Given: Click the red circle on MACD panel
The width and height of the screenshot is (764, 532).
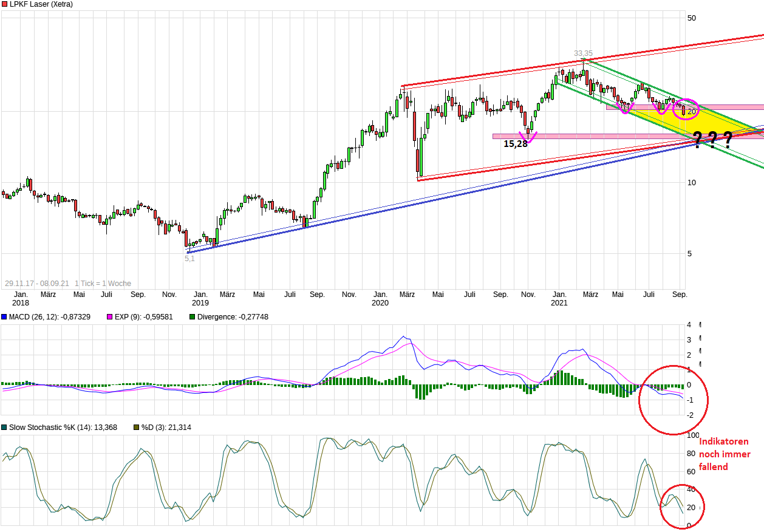Looking at the screenshot, I should (672, 400).
